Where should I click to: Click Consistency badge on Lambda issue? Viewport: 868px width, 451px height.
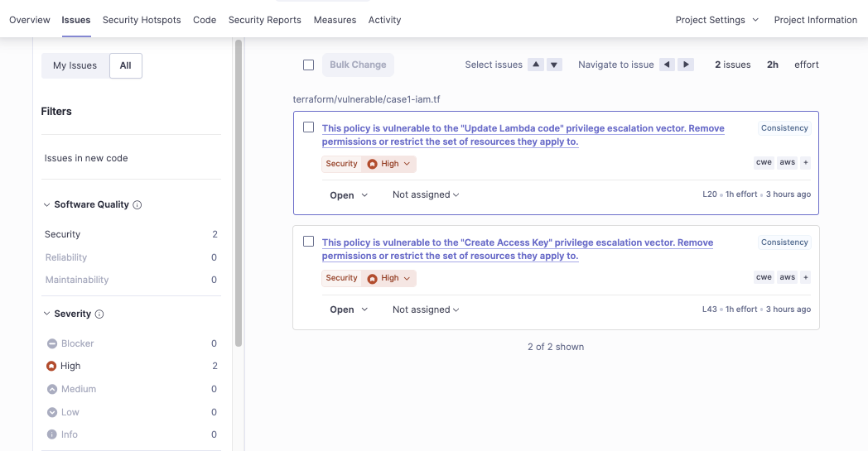tap(784, 128)
